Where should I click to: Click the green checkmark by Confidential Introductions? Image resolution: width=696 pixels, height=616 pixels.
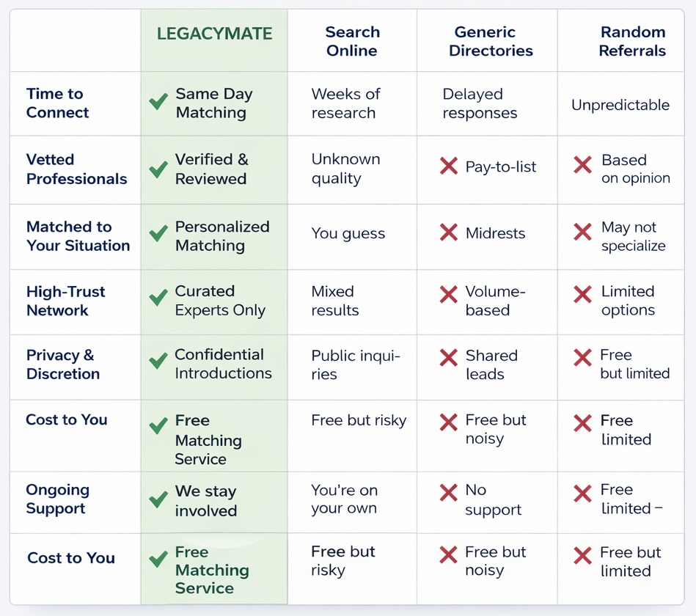(158, 360)
